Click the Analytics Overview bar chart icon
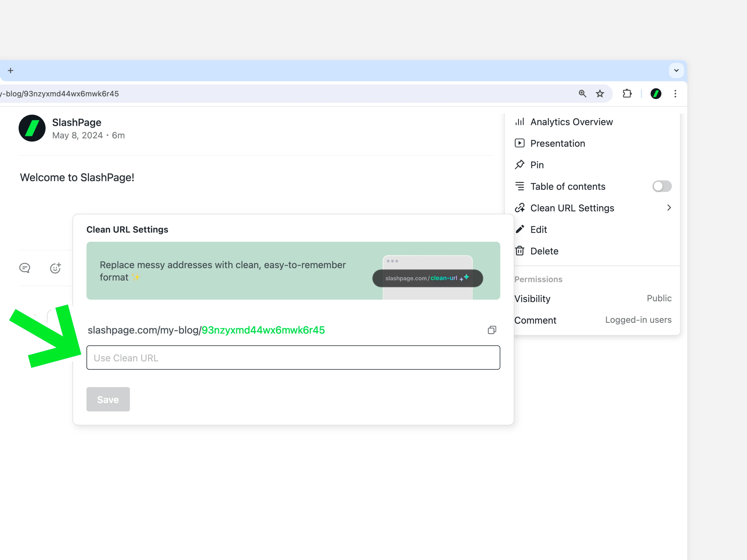 pos(520,121)
